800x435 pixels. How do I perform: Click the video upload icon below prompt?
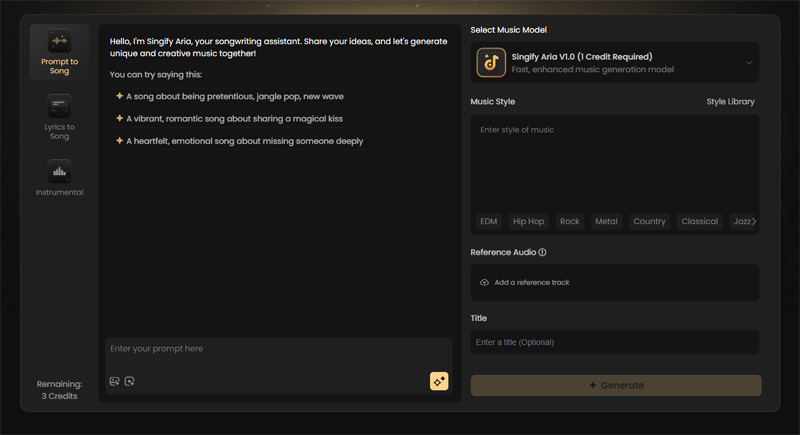click(x=130, y=381)
